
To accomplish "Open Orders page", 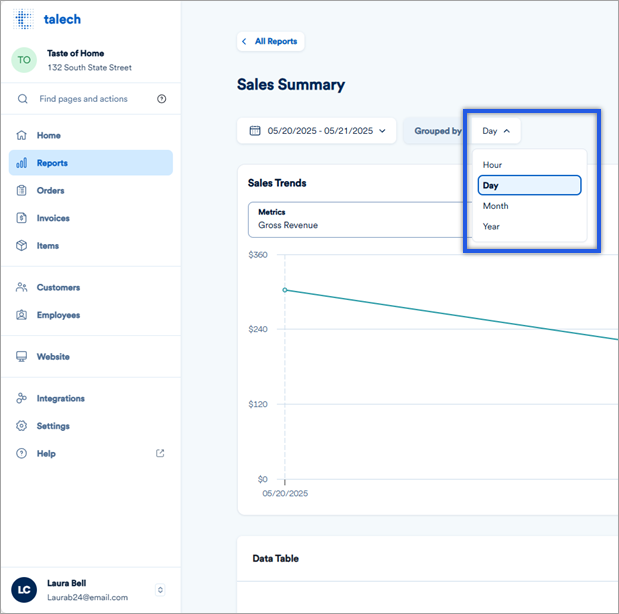I will (x=91, y=190).
